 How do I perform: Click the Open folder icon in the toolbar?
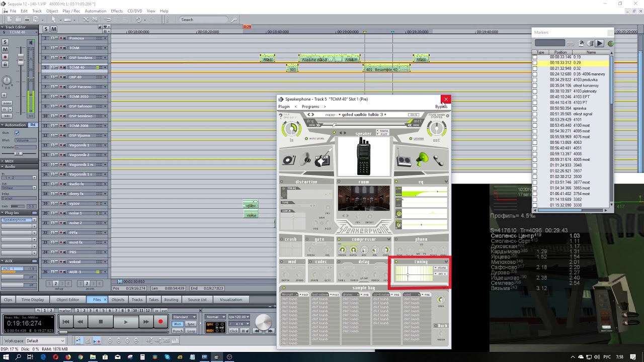coord(19,20)
